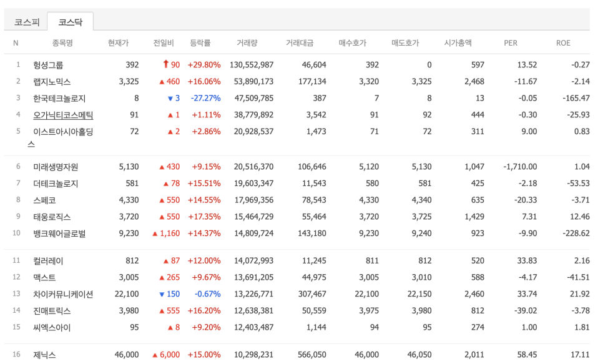The width and height of the screenshot is (603, 364).
Task: Click PER value 58.45
Action: coord(527,355)
